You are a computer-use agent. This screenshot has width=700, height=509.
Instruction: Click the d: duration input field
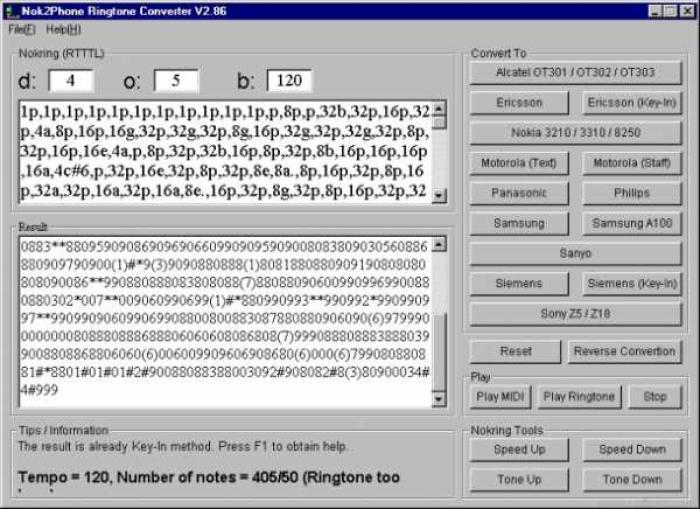(71, 81)
